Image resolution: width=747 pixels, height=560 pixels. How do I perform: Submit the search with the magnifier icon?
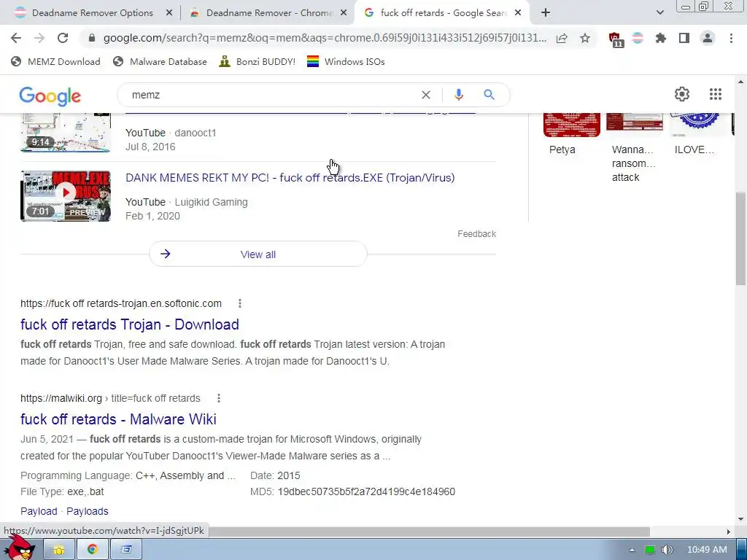[489, 95]
